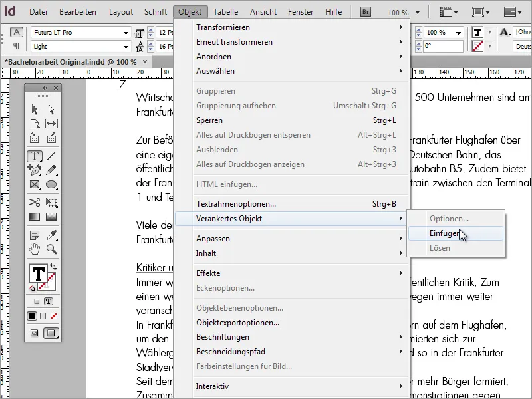Select the Eyedropper tool
Image resolution: width=532 pixels, height=399 pixels.
tap(51, 235)
